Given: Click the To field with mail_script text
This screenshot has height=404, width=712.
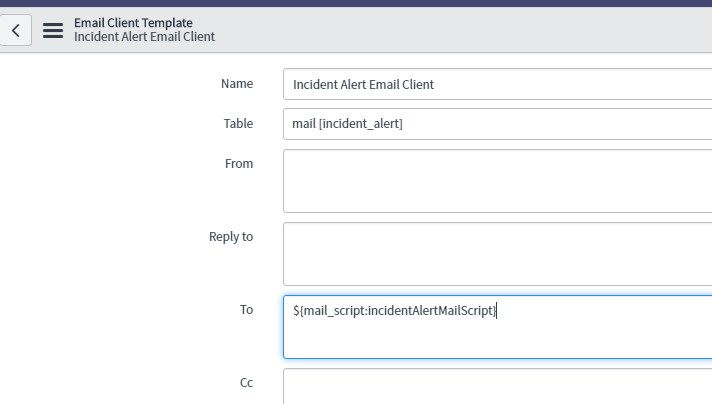Looking at the screenshot, I should 497,327.
